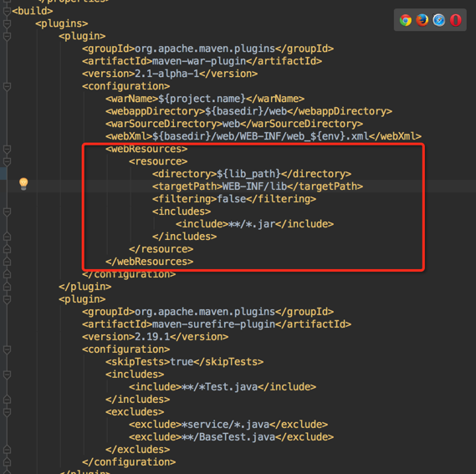The image size is (476, 474).
Task: Click the version 2.19.1 line
Action: (x=155, y=337)
